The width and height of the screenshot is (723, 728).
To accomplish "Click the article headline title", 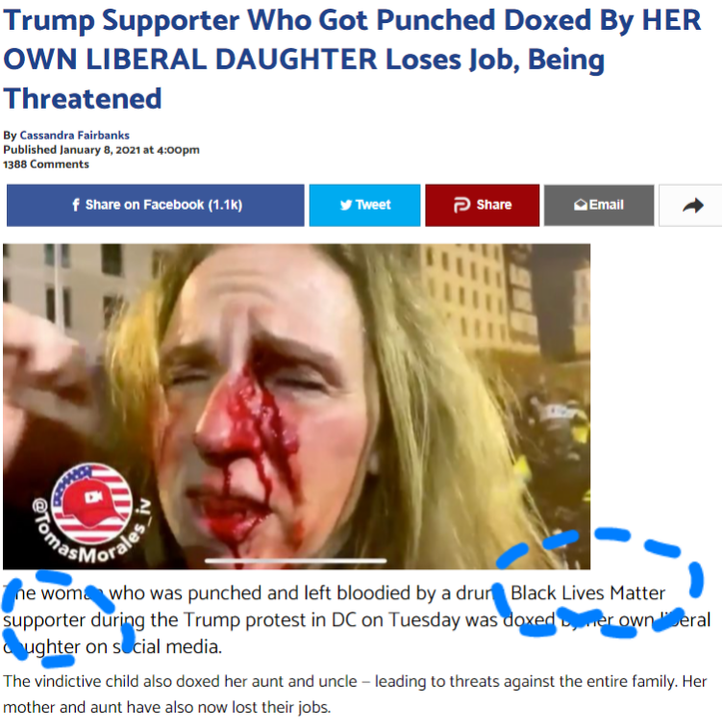I will pyautogui.click(x=352, y=59).
